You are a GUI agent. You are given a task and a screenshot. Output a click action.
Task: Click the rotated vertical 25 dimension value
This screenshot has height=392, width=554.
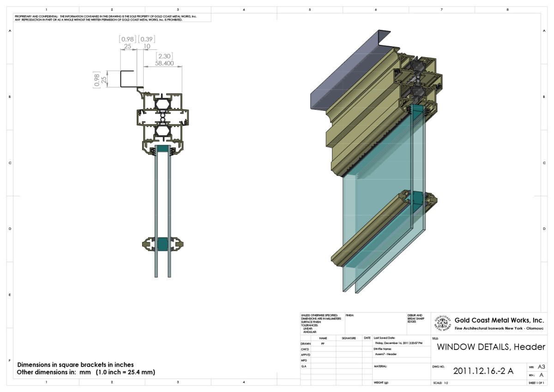pyautogui.click(x=103, y=79)
